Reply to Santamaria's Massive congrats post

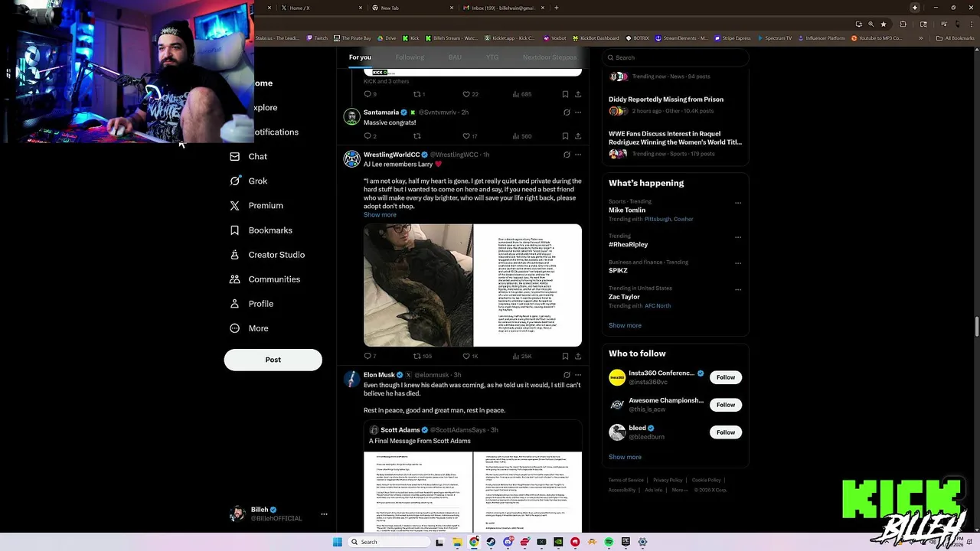click(369, 136)
